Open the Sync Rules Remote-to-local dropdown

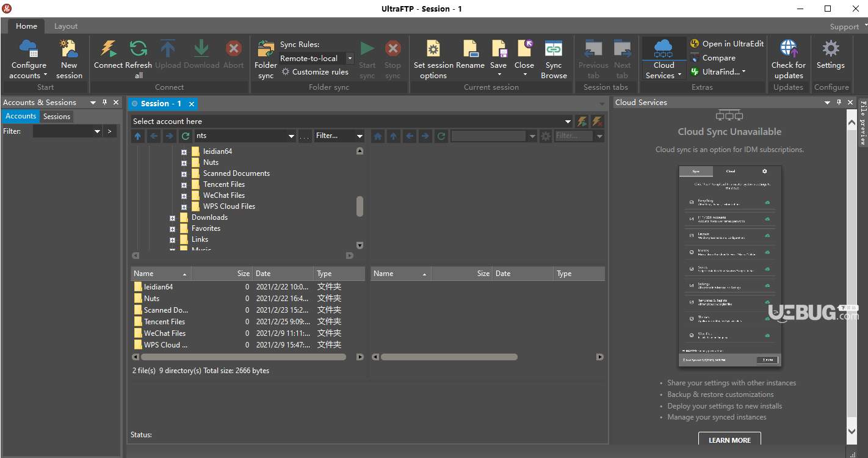pyautogui.click(x=350, y=58)
